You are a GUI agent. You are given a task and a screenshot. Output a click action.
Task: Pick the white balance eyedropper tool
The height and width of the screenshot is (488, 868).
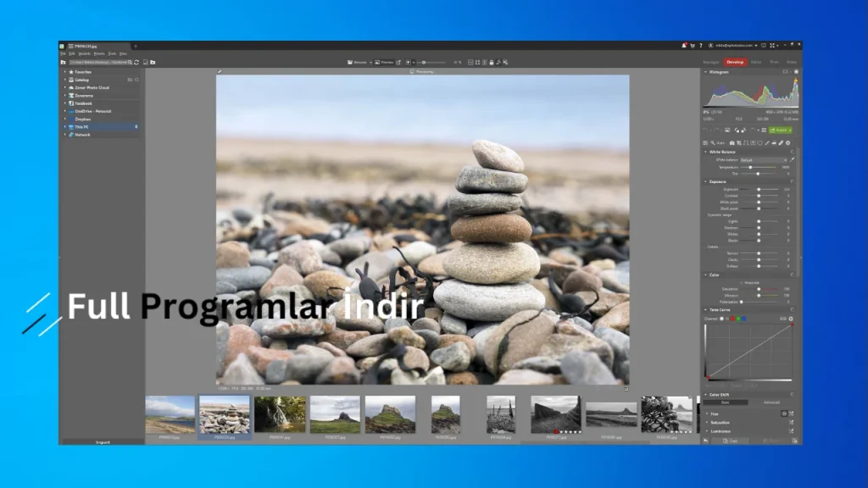click(793, 160)
